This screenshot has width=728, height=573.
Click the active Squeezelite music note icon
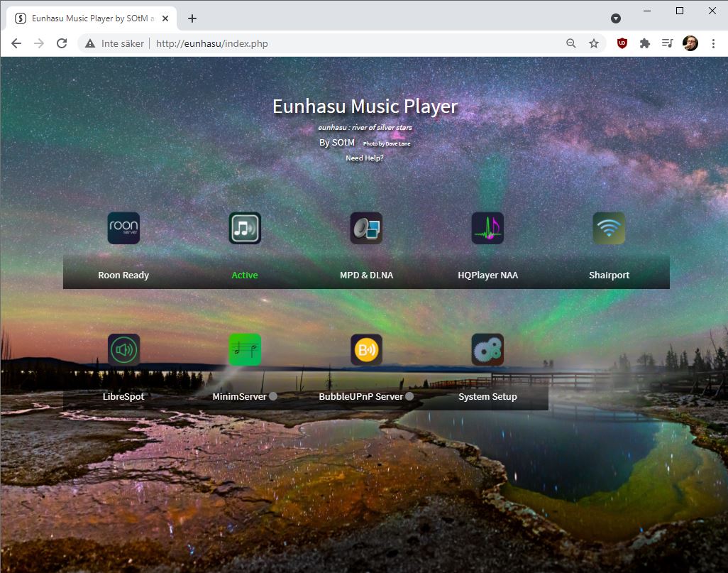point(245,228)
